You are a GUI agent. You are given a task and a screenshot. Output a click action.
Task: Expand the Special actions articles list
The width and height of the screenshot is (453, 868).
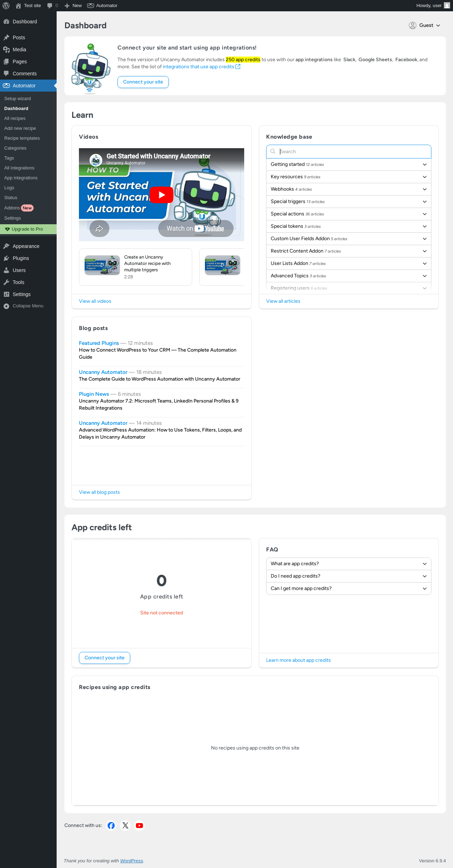[349, 214]
